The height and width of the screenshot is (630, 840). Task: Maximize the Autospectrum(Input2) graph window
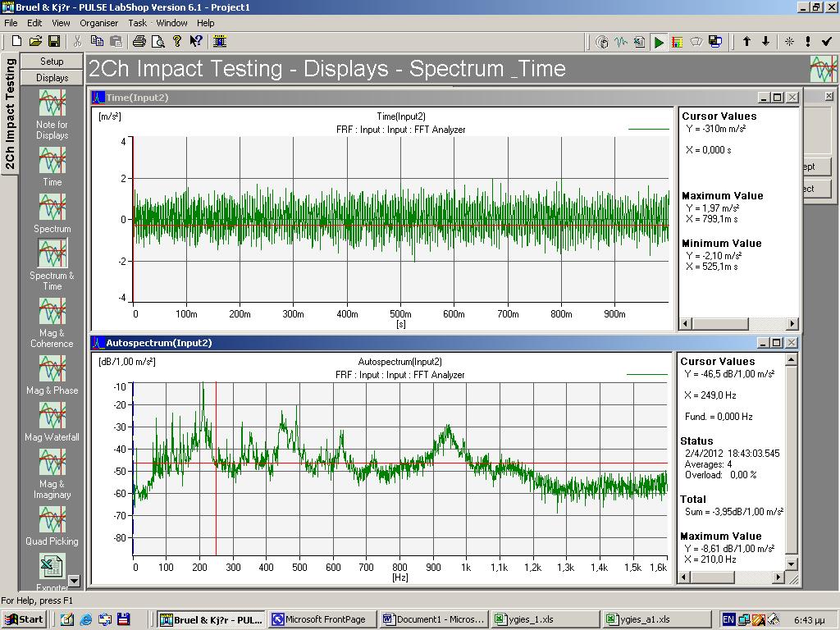(x=778, y=343)
